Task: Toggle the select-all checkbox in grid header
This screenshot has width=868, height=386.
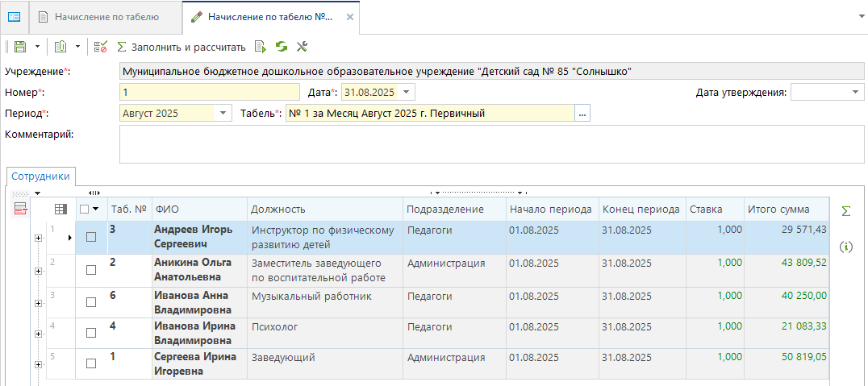Action: pyautogui.click(x=84, y=209)
